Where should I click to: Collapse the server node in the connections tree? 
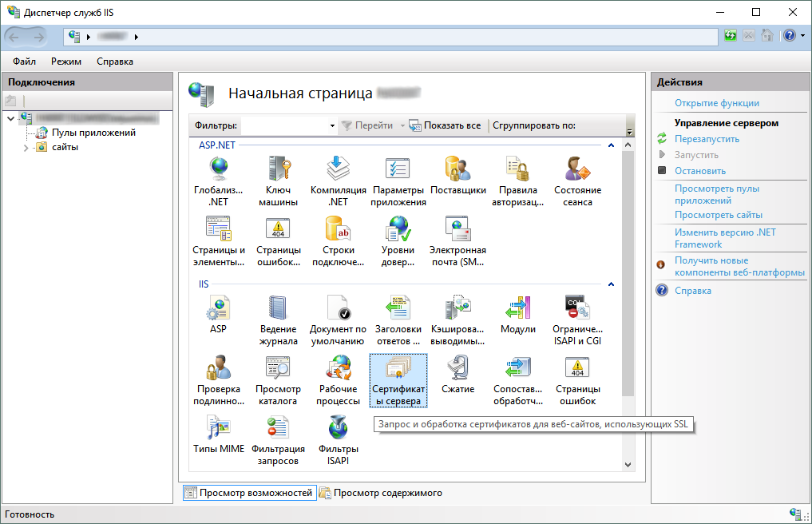point(10,119)
